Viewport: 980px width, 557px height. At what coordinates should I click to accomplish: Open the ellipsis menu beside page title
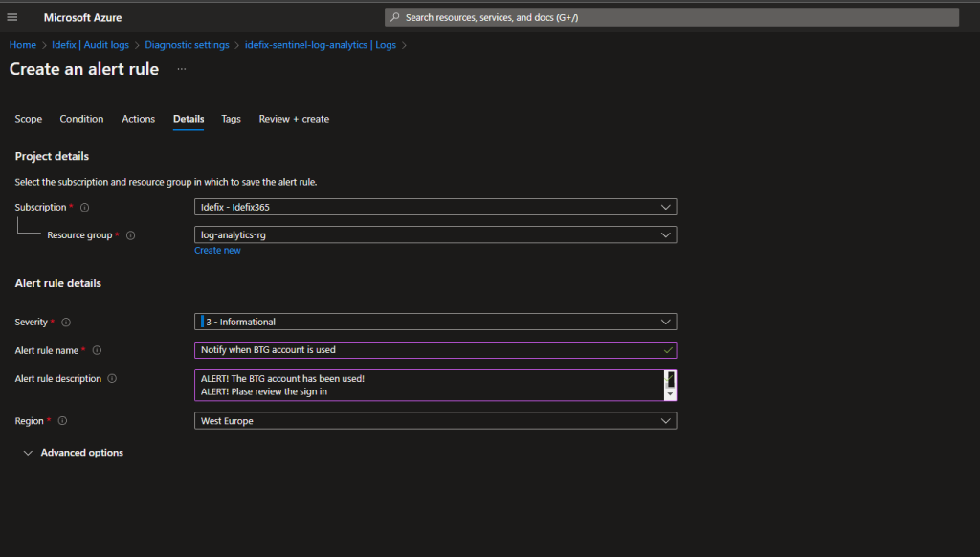pos(181,69)
